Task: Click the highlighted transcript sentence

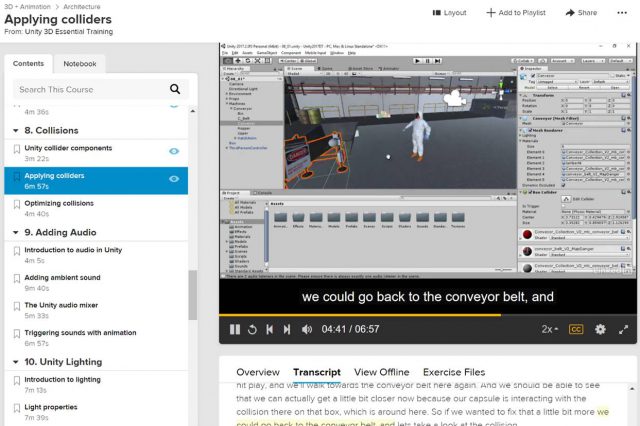Action: pos(422,417)
